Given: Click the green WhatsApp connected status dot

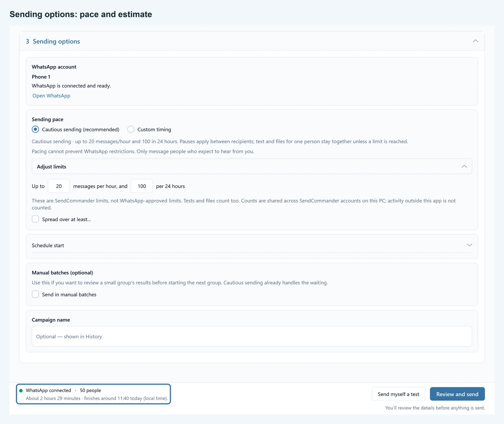Looking at the screenshot, I should 21,391.
